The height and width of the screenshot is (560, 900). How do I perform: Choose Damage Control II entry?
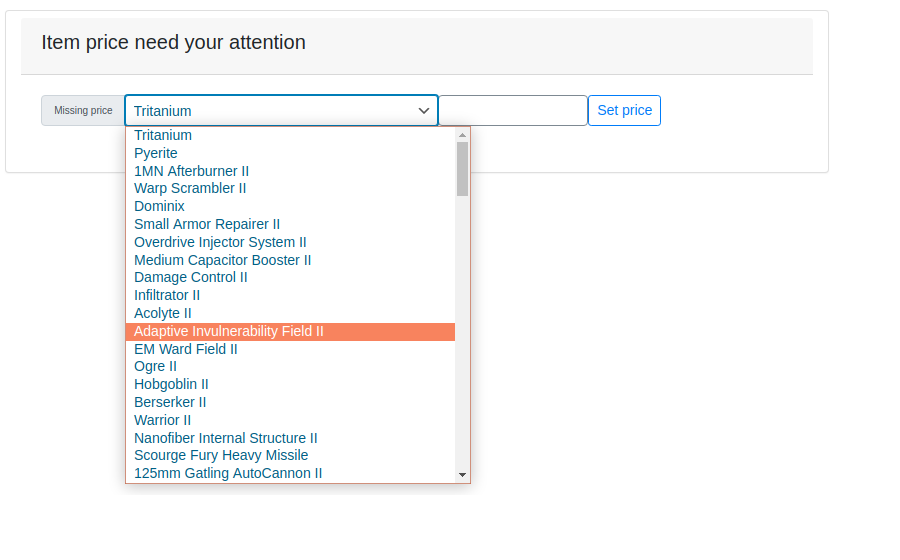[x=290, y=277]
